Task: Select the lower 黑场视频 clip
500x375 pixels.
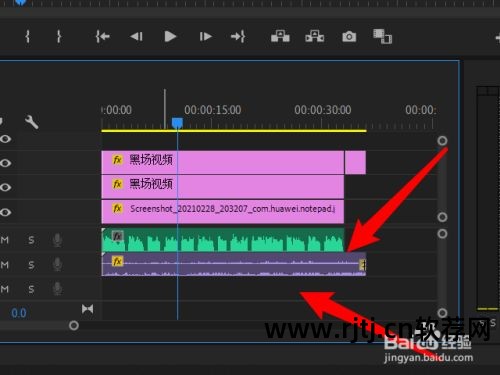Action: tap(222, 187)
